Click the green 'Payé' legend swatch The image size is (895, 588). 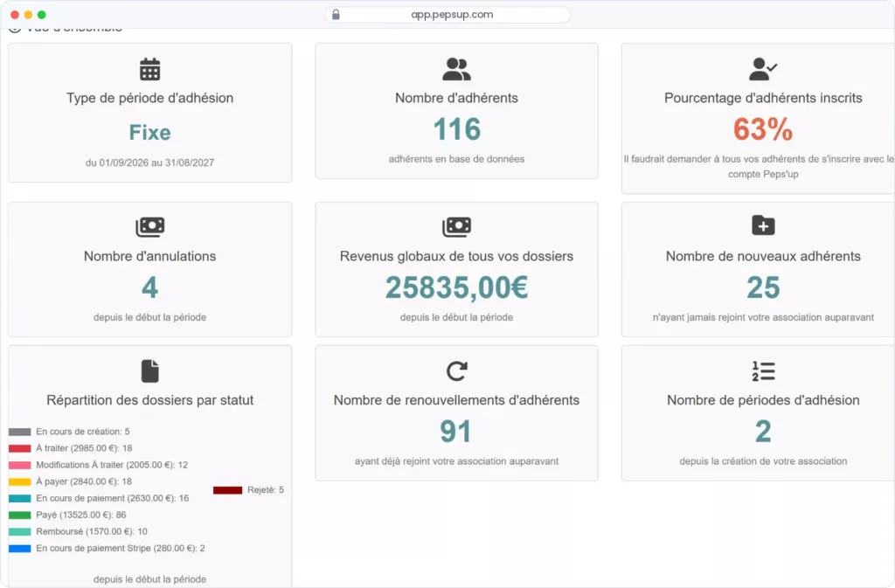point(20,515)
